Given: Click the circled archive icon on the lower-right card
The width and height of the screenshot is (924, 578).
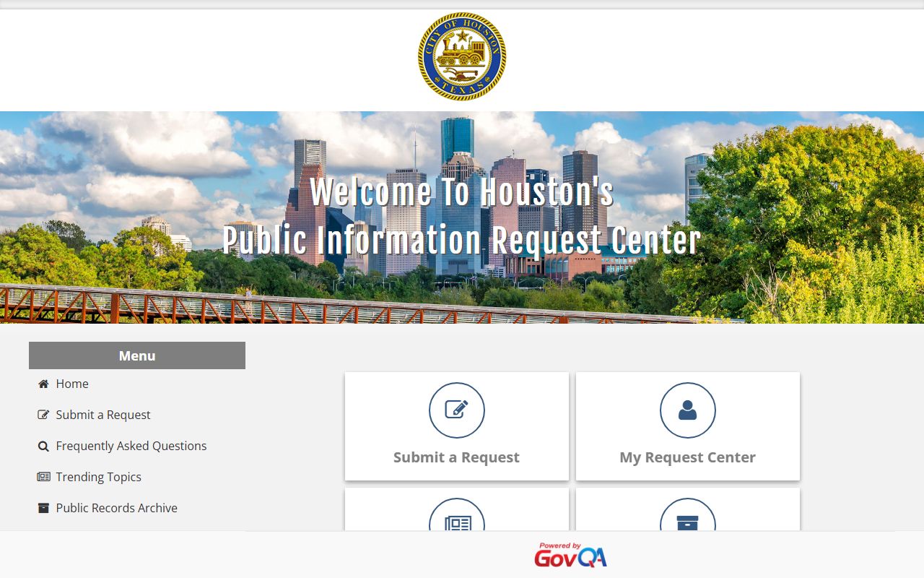Looking at the screenshot, I should coord(688,515).
